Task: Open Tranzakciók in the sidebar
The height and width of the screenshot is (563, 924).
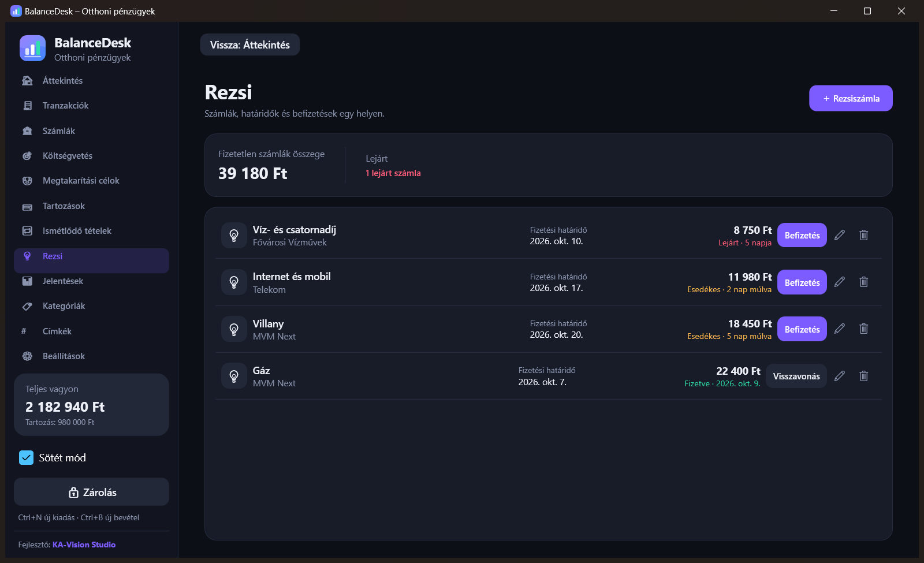Action: coord(91,106)
